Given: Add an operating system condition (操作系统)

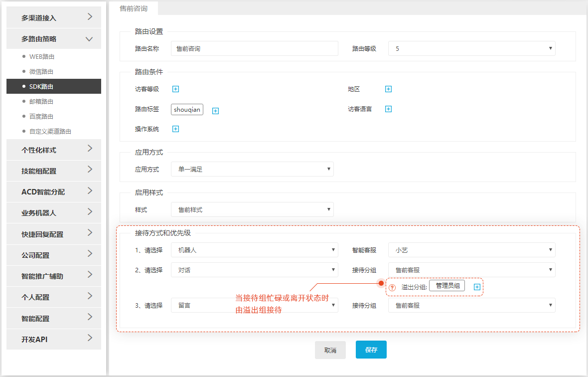Looking at the screenshot, I should point(175,129).
